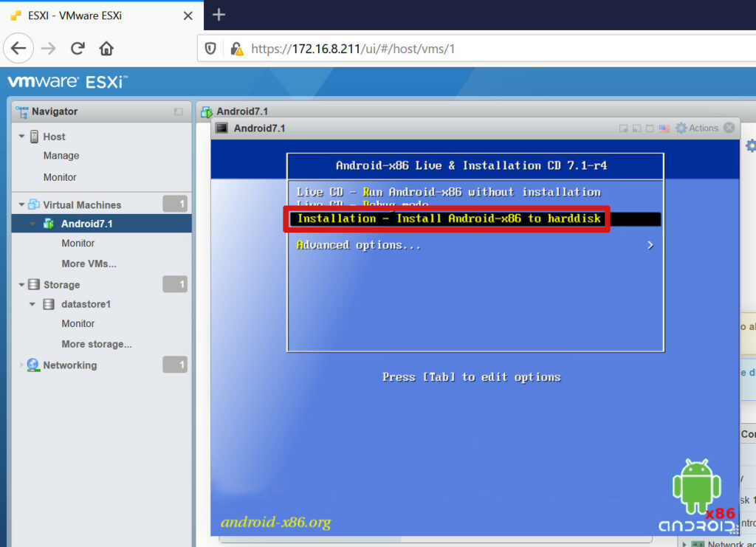Image resolution: width=756 pixels, height=547 pixels.
Task: Select Storage in the Navigator
Action: tap(62, 285)
